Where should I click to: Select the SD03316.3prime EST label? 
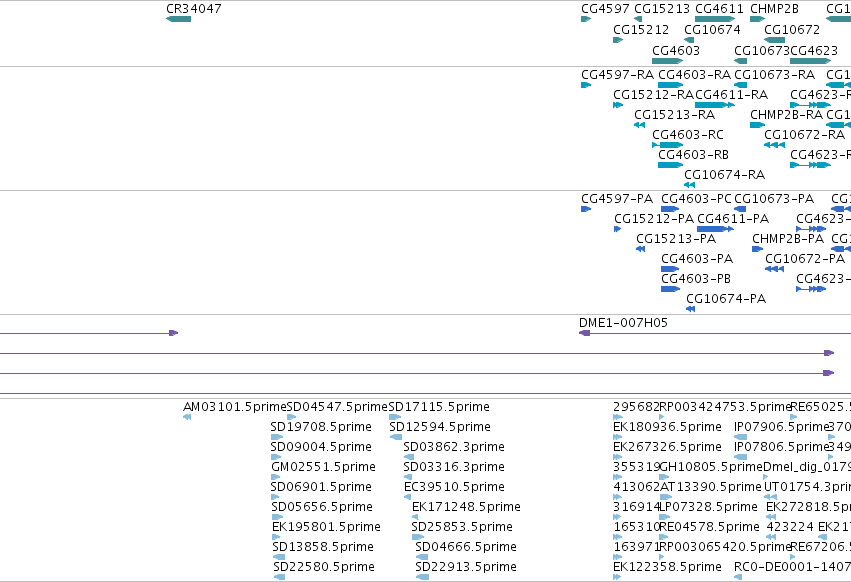click(x=454, y=467)
